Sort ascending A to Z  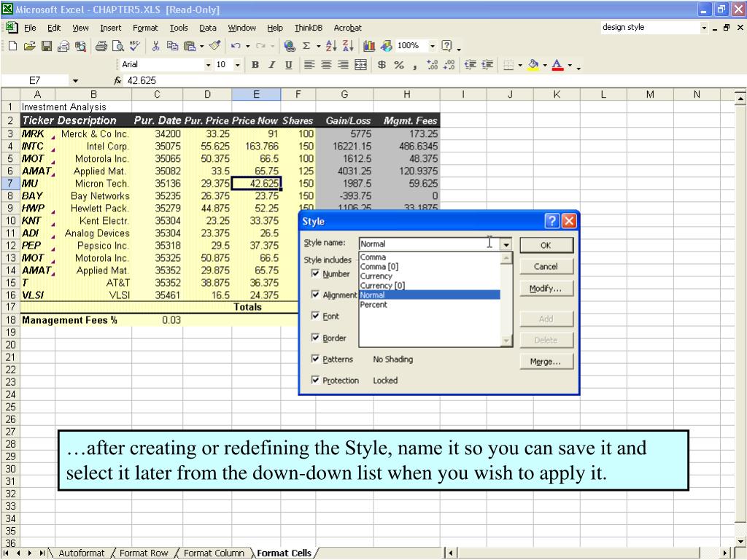tap(331, 46)
